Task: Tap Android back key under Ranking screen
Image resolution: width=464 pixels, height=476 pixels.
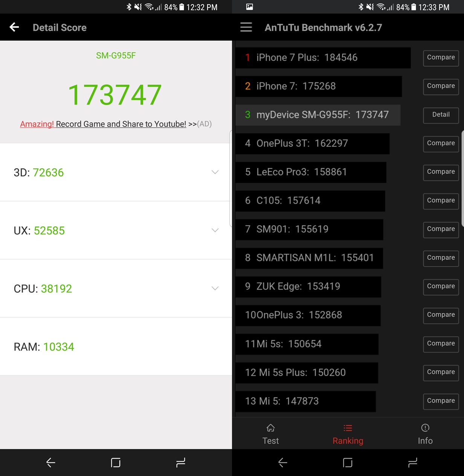Action: coord(283,462)
